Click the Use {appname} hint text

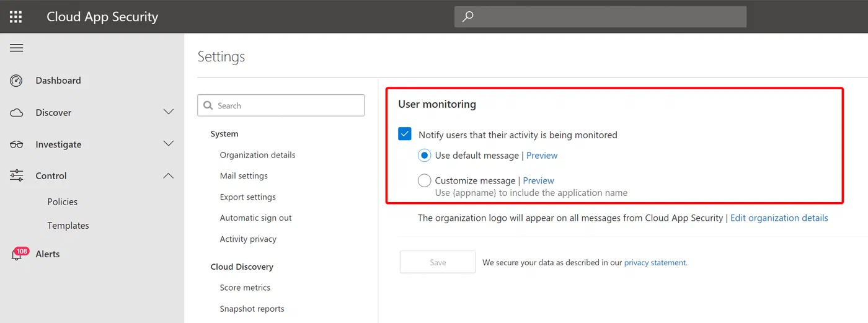coord(531,193)
